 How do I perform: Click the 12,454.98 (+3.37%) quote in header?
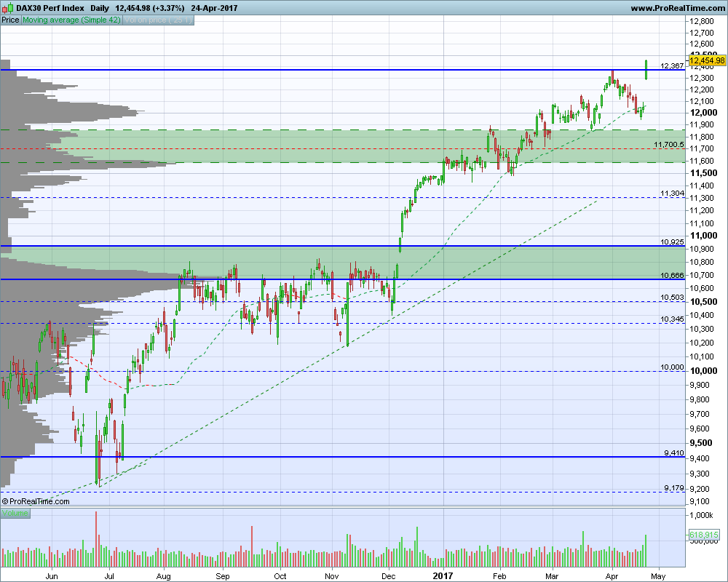pos(149,8)
